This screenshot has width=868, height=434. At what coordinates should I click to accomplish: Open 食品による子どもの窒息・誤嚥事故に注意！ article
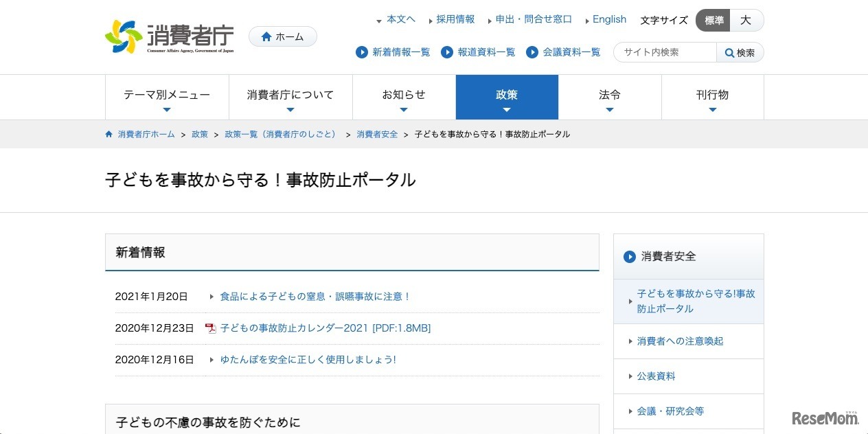[315, 297]
